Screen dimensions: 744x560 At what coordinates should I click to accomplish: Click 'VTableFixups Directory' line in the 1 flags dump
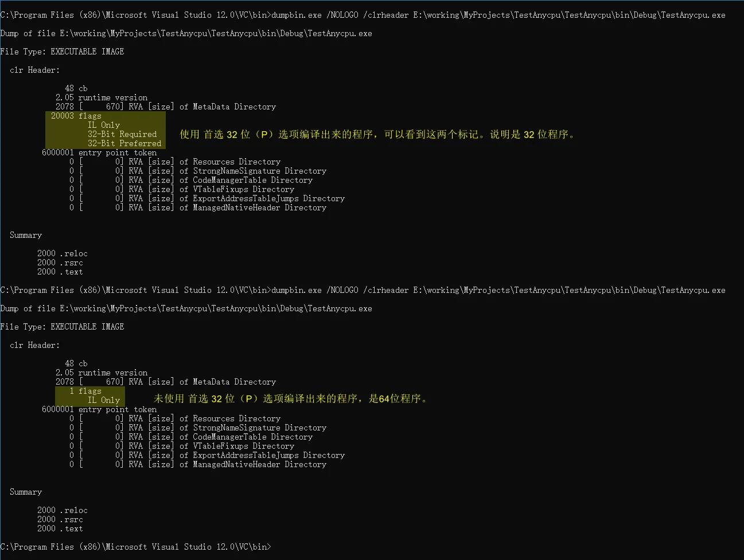pyautogui.click(x=181, y=446)
